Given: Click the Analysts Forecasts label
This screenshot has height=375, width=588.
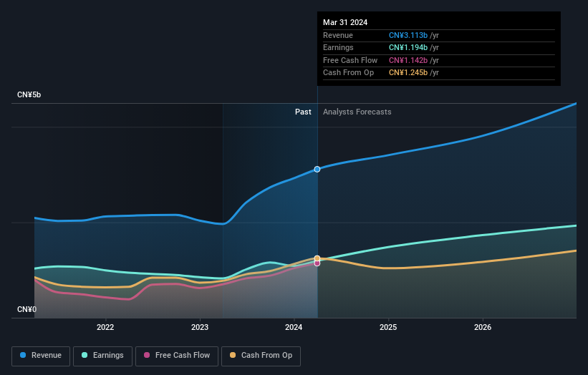Looking at the screenshot, I should click(357, 112).
